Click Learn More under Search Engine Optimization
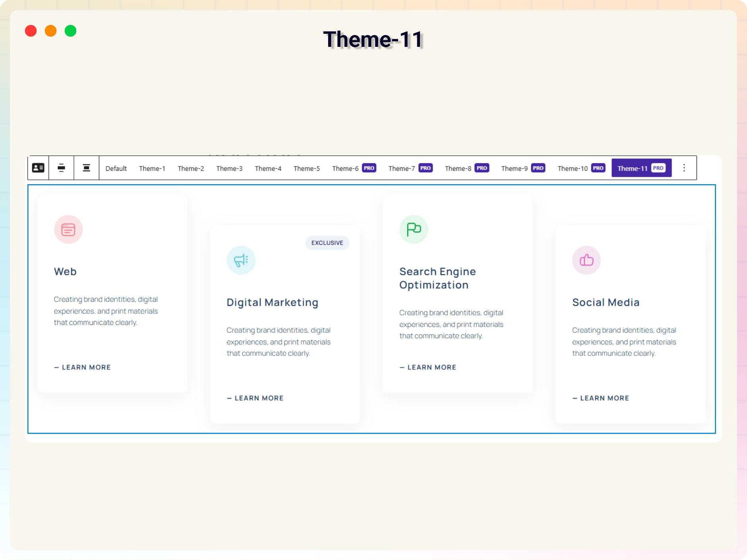This screenshot has width=747, height=560. point(428,367)
